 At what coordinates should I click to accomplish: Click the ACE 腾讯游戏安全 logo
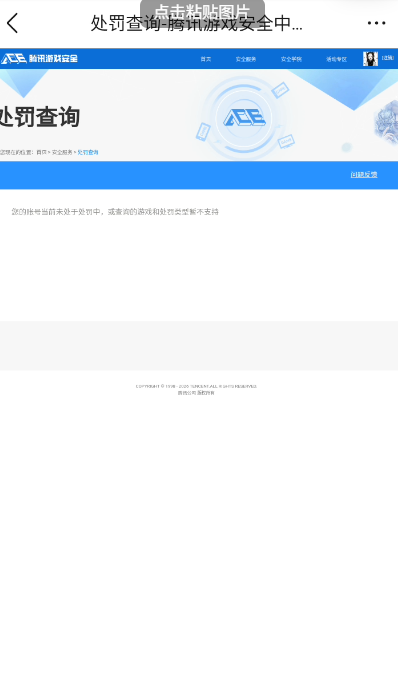[39, 59]
